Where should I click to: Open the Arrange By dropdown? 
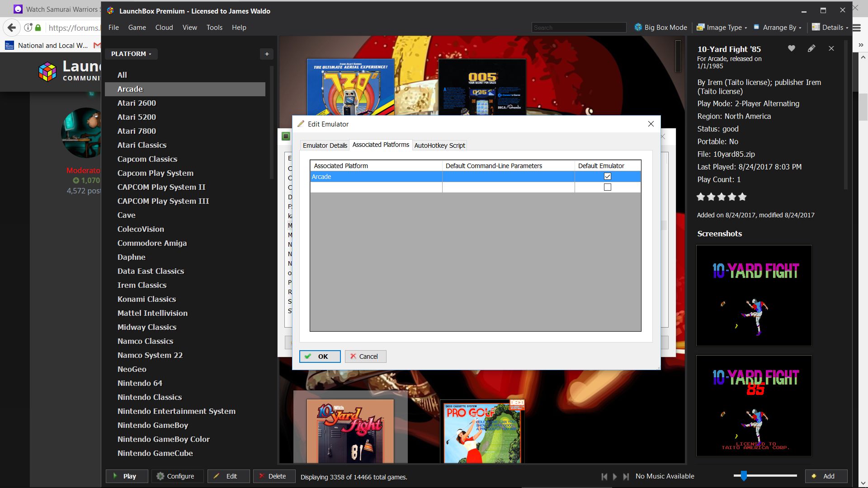[x=778, y=28]
